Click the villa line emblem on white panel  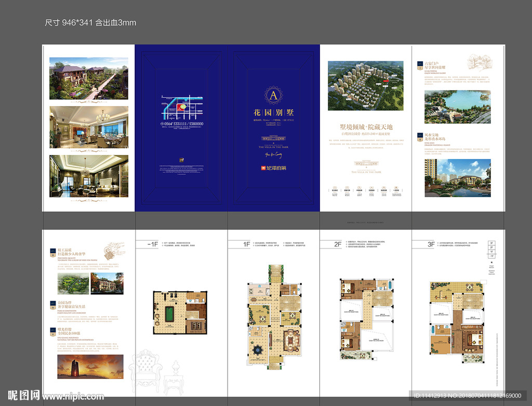pos(366,163)
